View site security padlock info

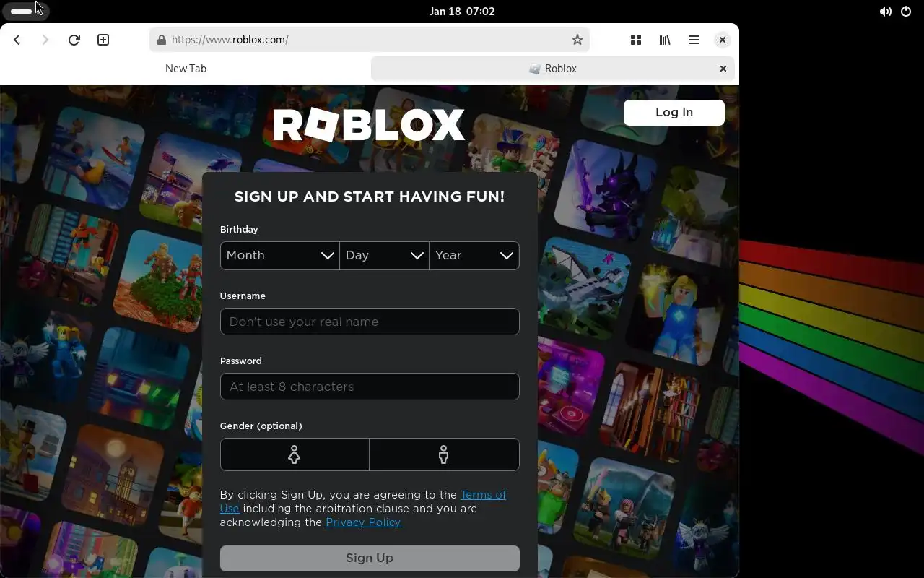161,40
